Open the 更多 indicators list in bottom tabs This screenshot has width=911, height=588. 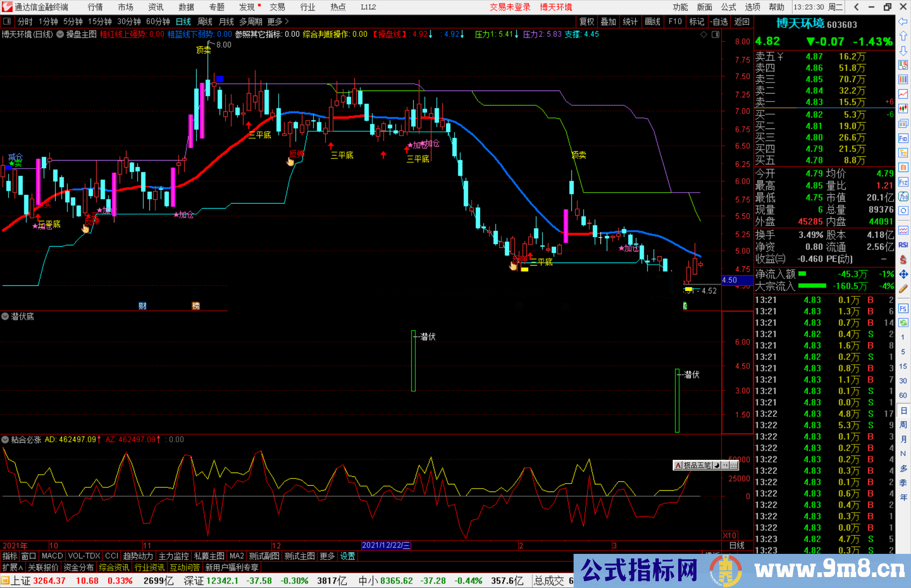[327, 556]
